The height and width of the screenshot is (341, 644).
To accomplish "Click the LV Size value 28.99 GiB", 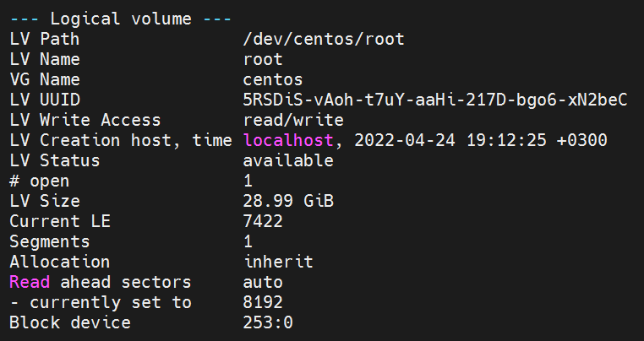I will tap(288, 201).
